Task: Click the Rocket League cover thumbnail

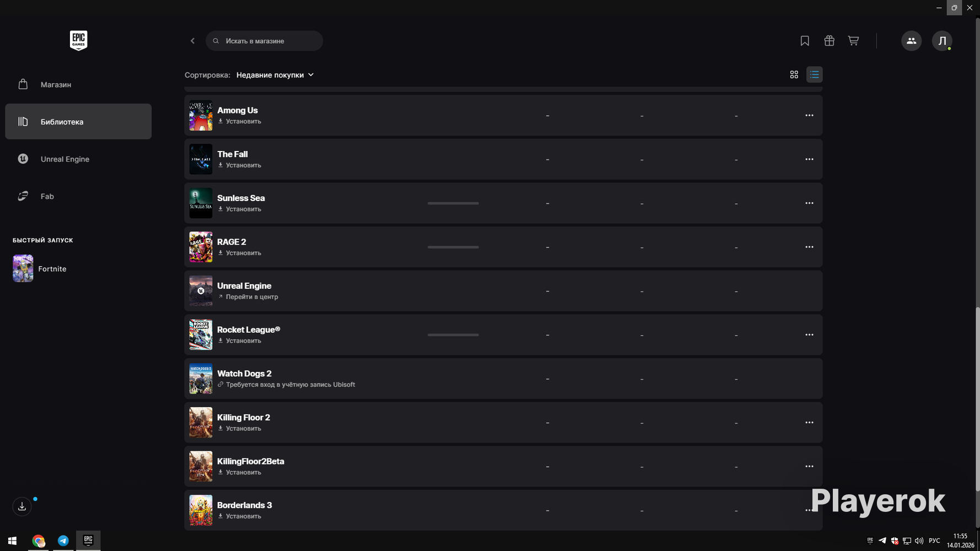Action: pyautogui.click(x=201, y=335)
